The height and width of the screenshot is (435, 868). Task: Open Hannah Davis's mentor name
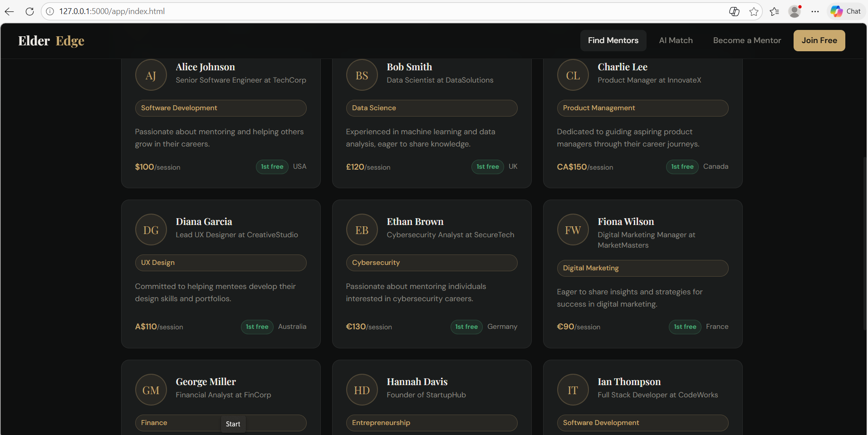point(417,382)
